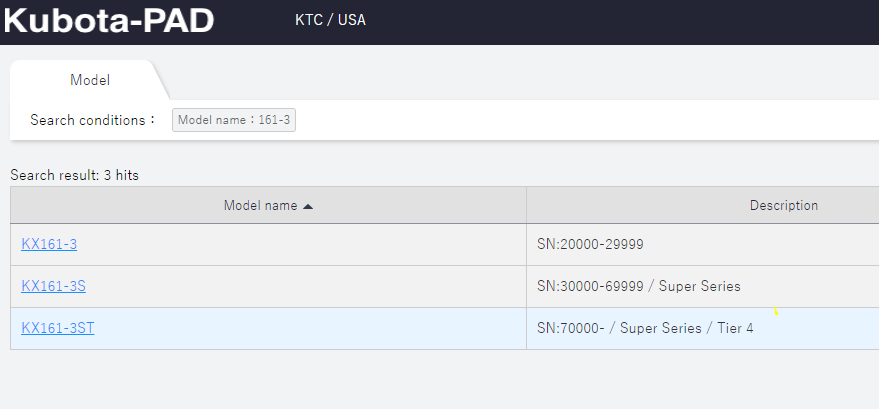This screenshot has height=409, width=879.
Task: Click the Tier 4 text in last row
Action: pos(735,328)
